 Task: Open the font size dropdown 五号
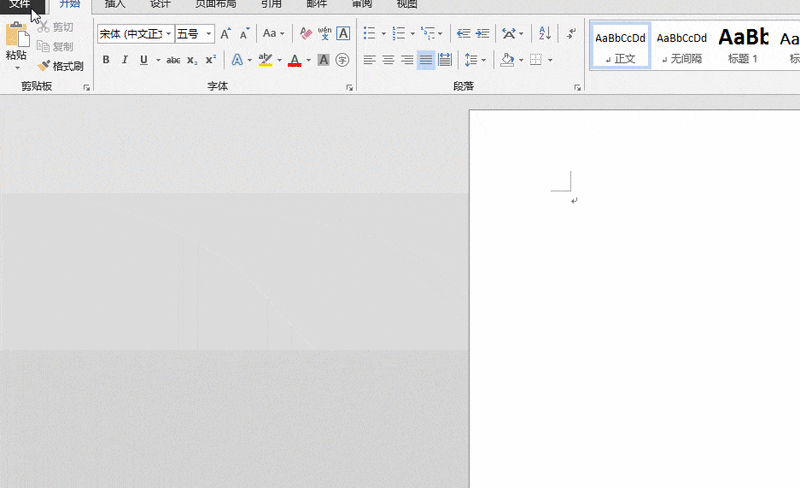point(209,34)
